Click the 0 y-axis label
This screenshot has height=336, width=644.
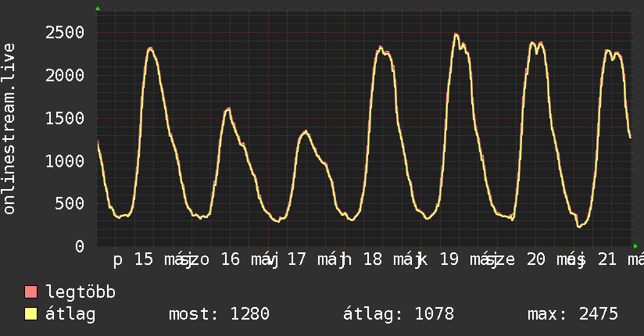point(80,246)
